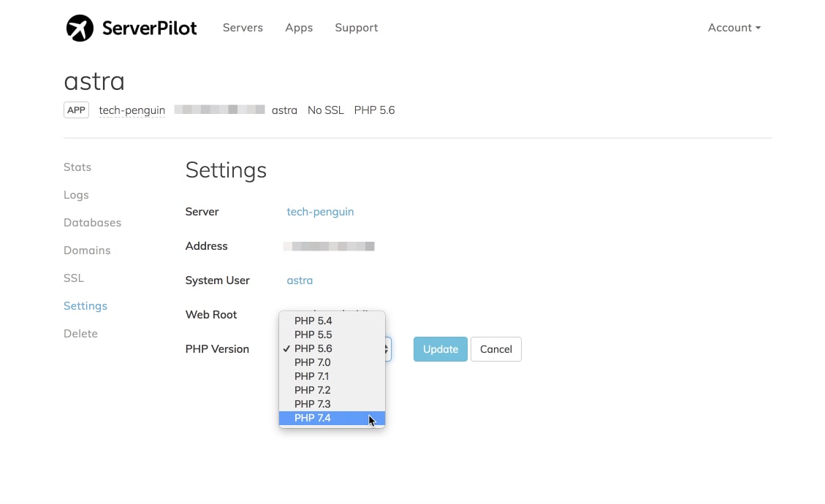Open the Delete sidebar section
825x504 pixels.
pos(80,334)
